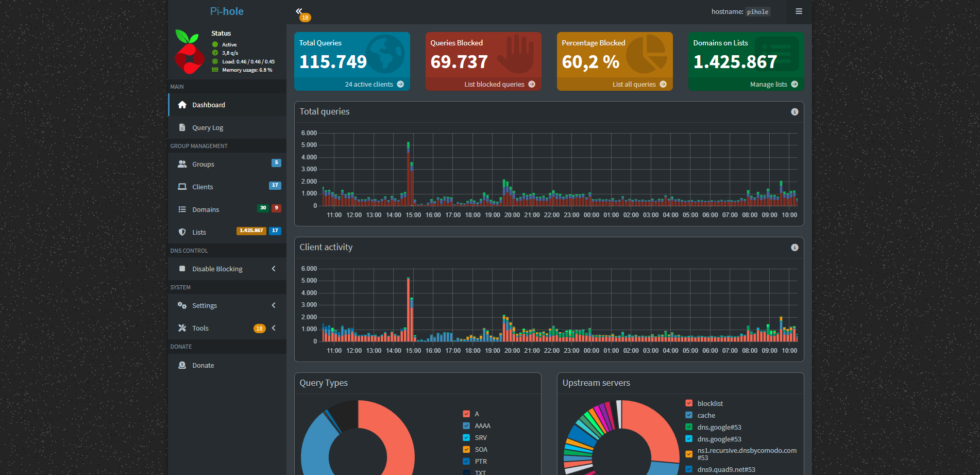Image resolution: width=980 pixels, height=475 pixels.
Task: Uncheck the blocklist upstream server
Action: (x=689, y=403)
